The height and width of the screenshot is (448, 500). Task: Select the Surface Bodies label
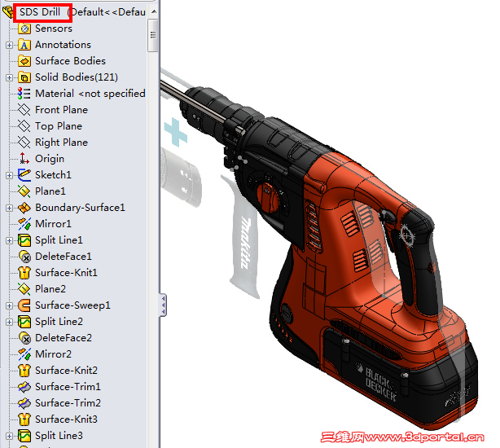tap(70, 61)
